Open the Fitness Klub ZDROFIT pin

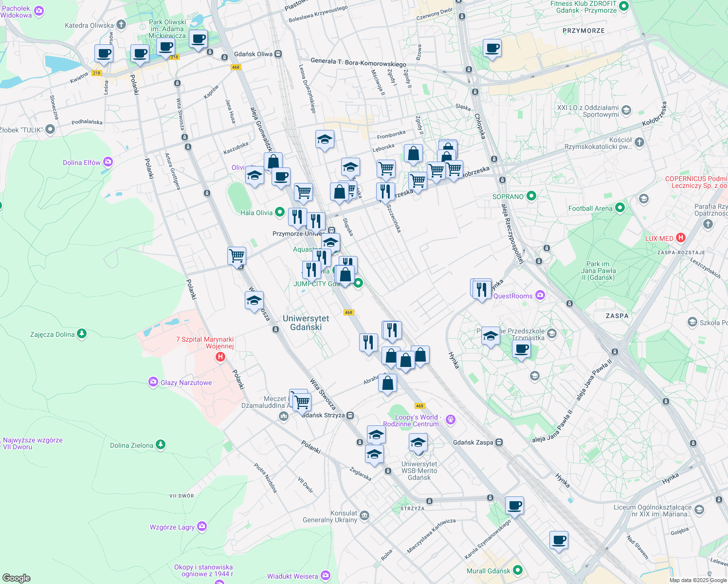624,7
